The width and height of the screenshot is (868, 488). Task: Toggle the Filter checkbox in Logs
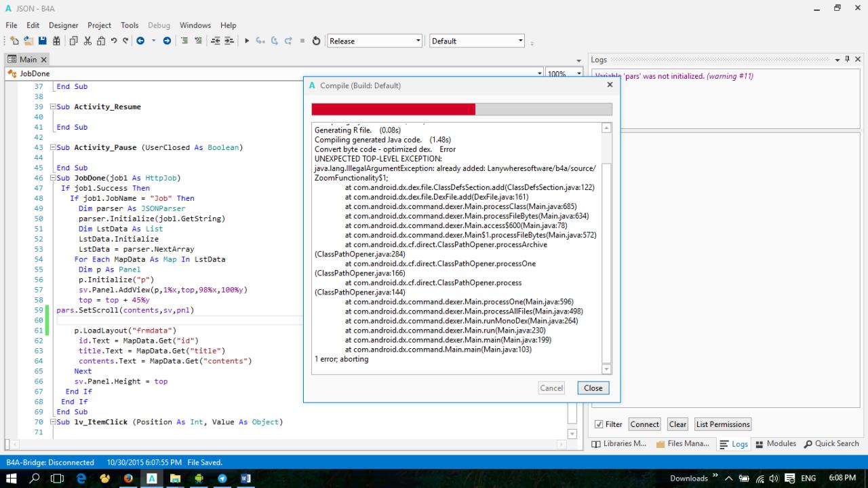(599, 424)
